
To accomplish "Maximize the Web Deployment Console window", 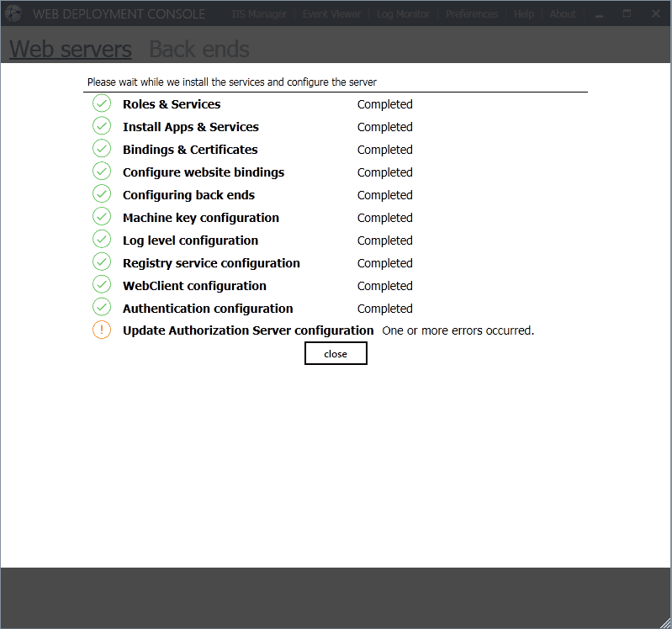I will [627, 13].
